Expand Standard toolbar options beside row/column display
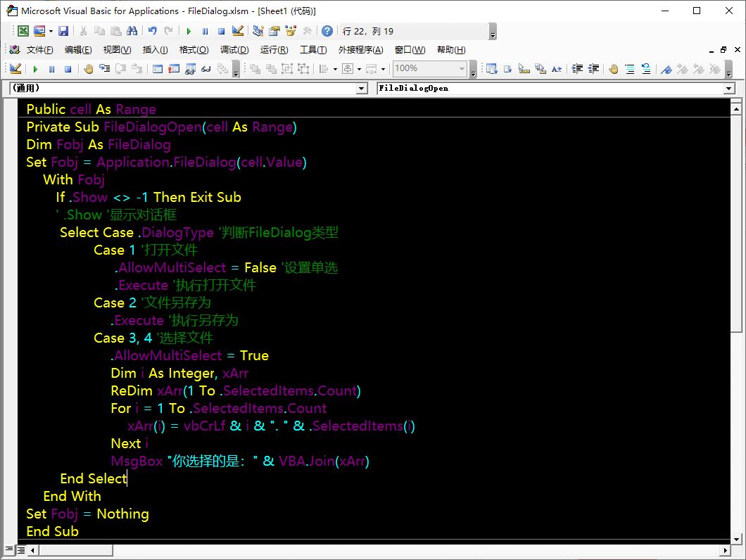This screenshot has height=560, width=746. (493, 32)
